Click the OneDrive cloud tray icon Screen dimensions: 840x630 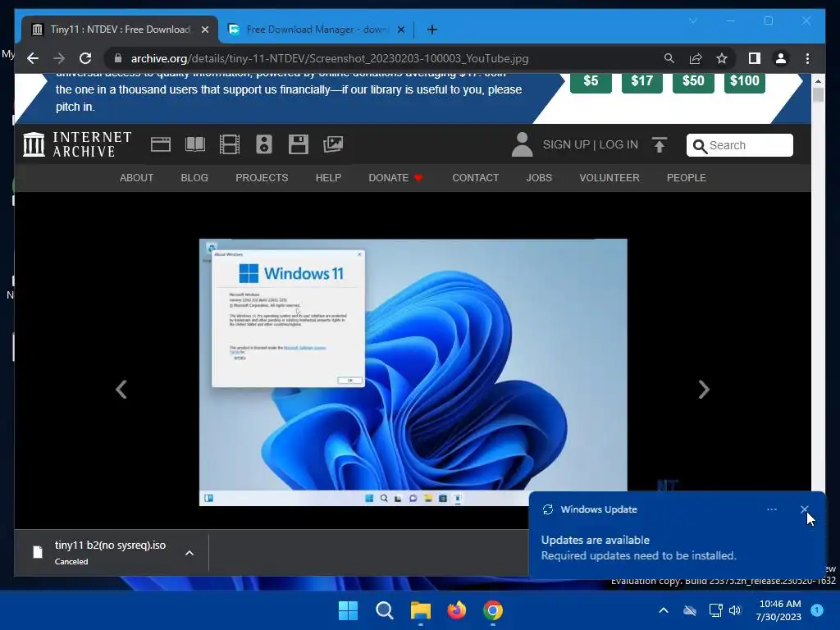coord(690,610)
